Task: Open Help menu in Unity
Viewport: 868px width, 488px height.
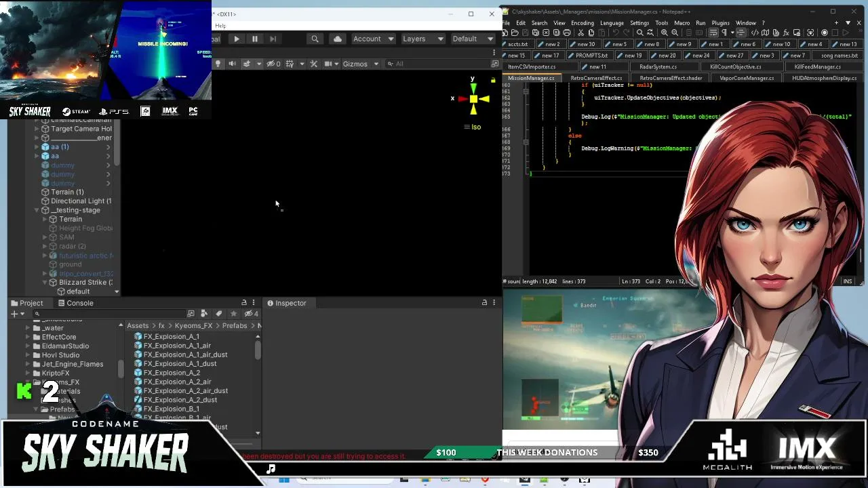Action: 220,26
